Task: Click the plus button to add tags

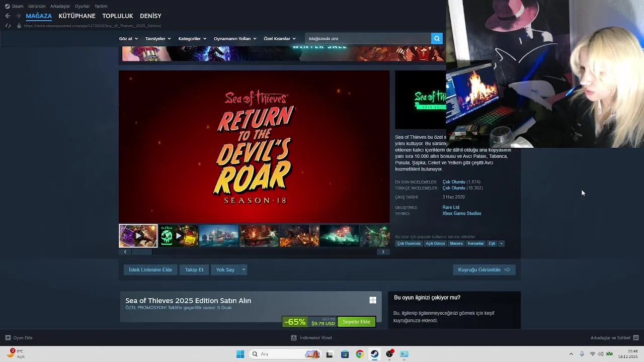Action: coord(501,243)
